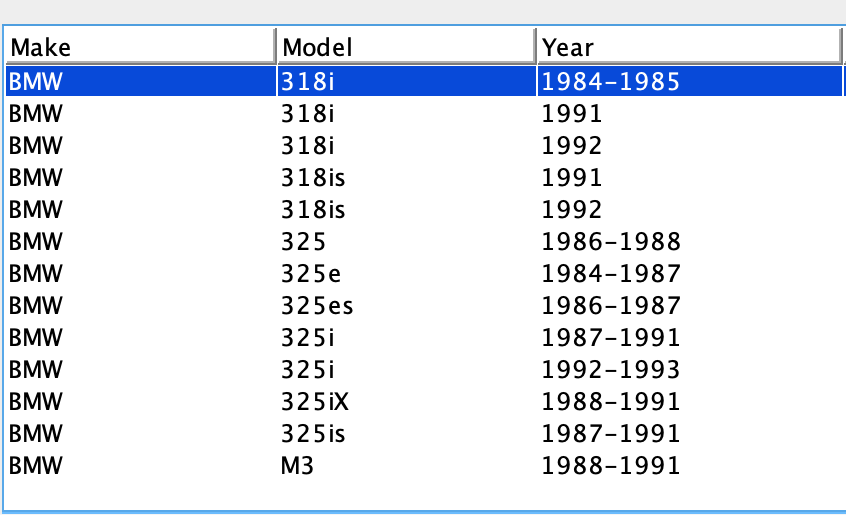846x516 pixels.
Task: Click the BMW make cell in the 325iX row
Action: click(x=141, y=402)
